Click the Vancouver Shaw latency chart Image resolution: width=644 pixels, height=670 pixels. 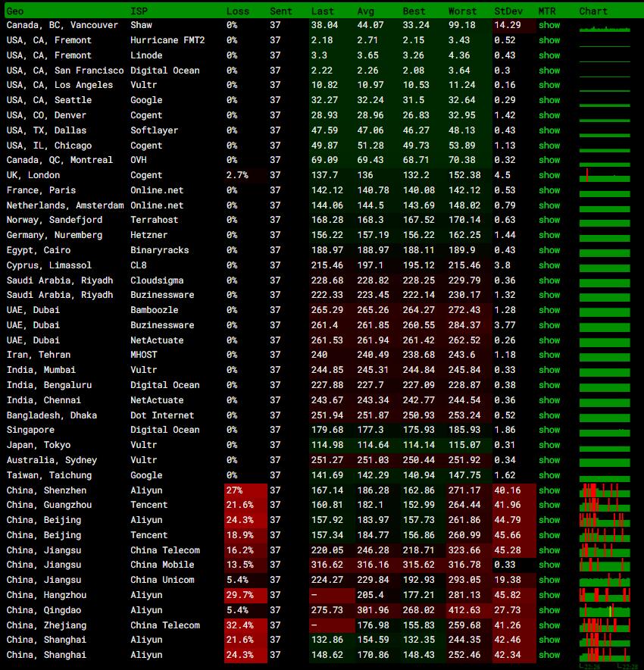tap(605, 28)
